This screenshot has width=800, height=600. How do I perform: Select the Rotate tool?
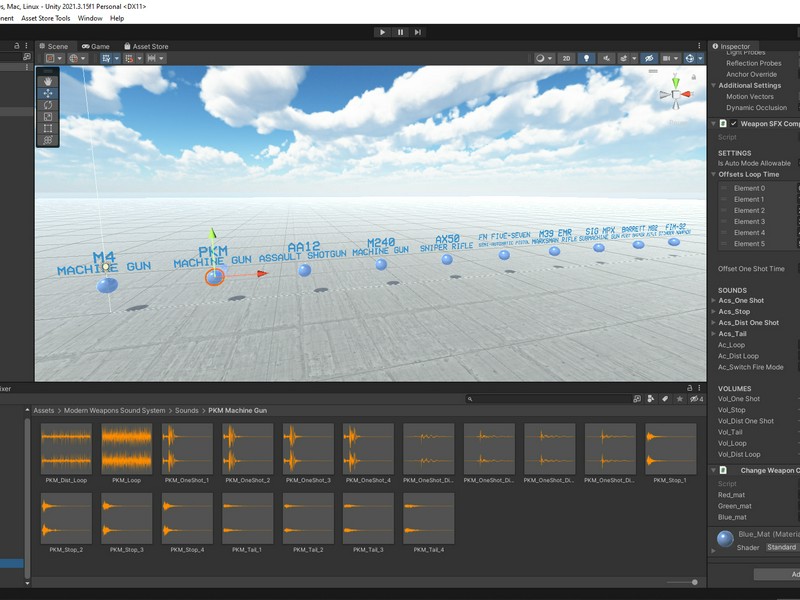pos(48,105)
